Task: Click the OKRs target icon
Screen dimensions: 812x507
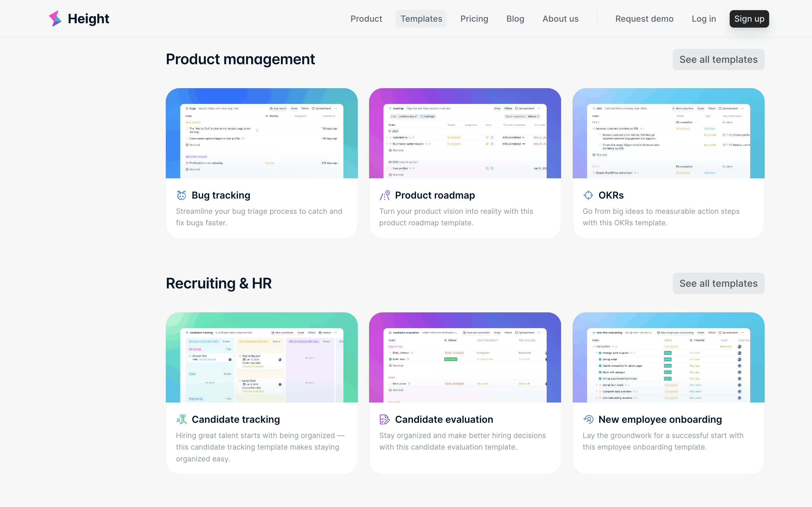Action: 588,195
